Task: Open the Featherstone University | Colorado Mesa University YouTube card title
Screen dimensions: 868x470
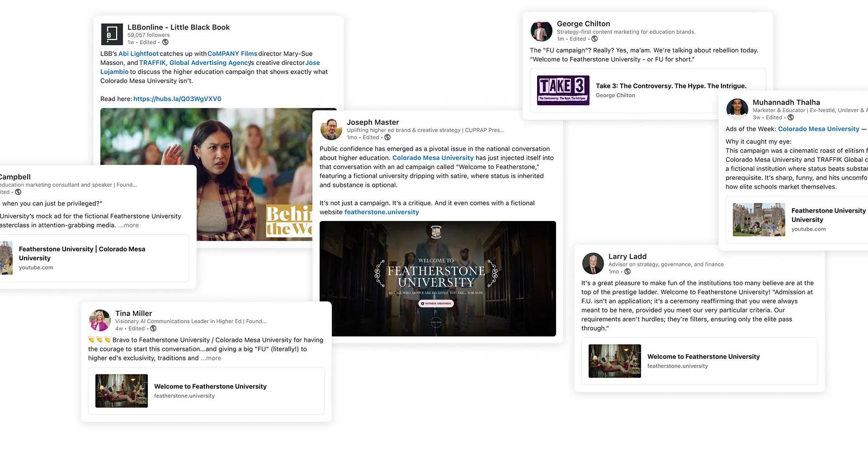Action: tap(82, 254)
